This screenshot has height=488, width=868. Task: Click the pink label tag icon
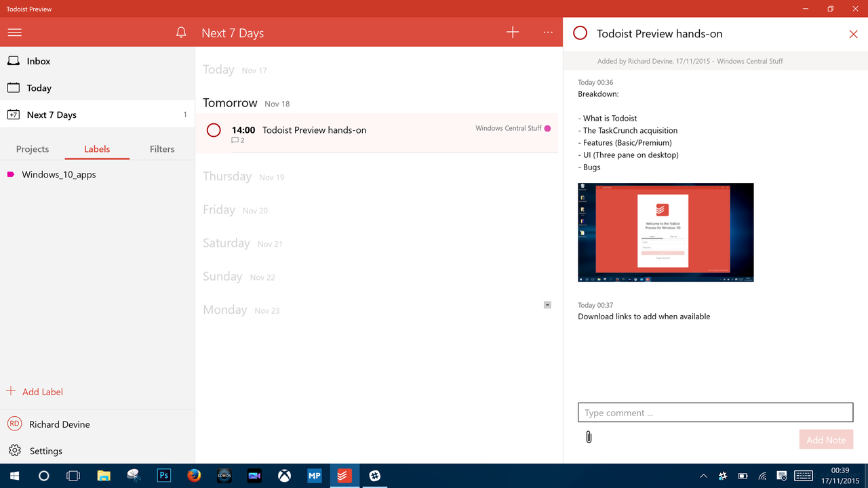pyautogui.click(x=11, y=175)
